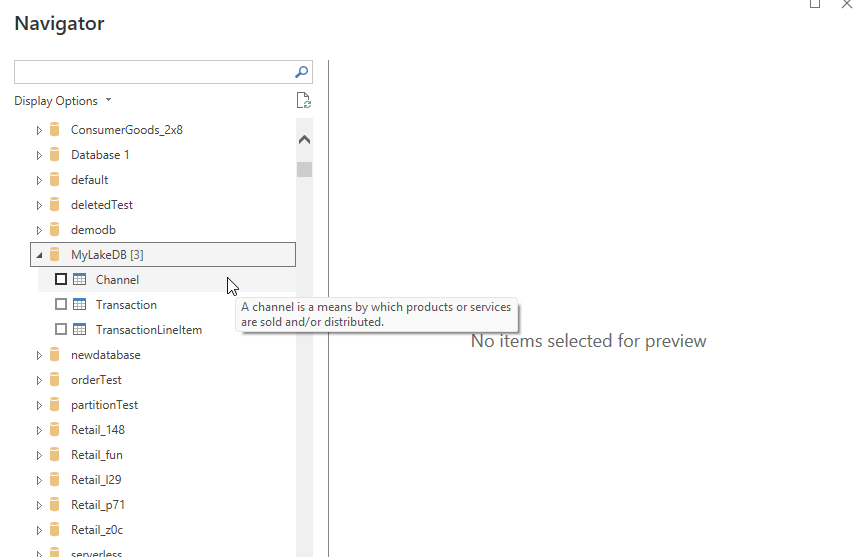Click the Channel table icon
Screen dimensions: 857x557
tap(80, 280)
